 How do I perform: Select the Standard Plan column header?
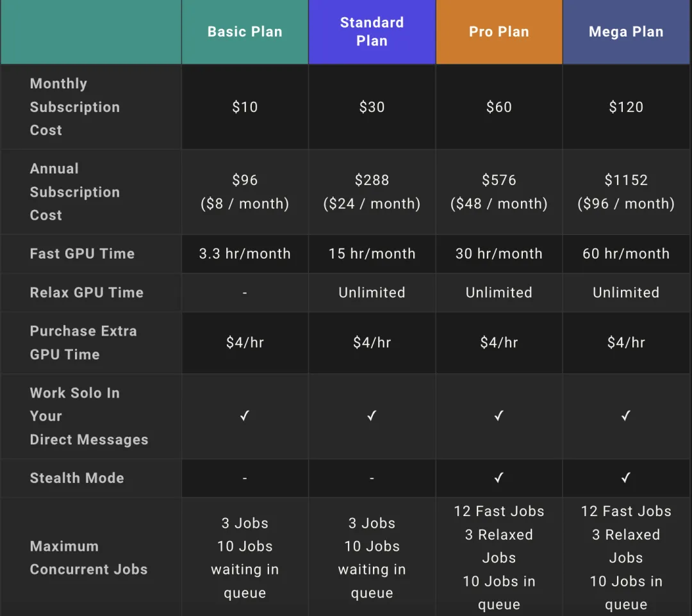[x=372, y=32]
